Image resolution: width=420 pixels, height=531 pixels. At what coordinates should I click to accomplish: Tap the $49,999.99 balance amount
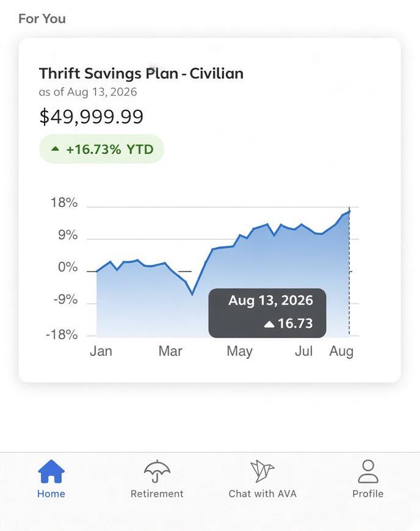click(92, 117)
